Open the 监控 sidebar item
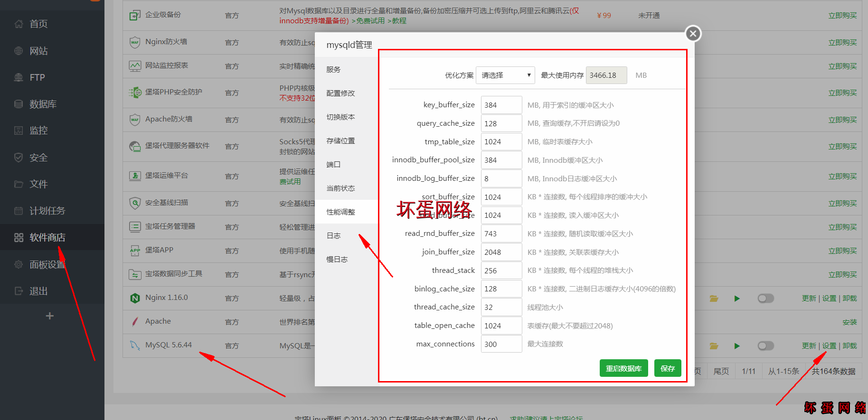The width and height of the screenshot is (868, 420). (38, 131)
